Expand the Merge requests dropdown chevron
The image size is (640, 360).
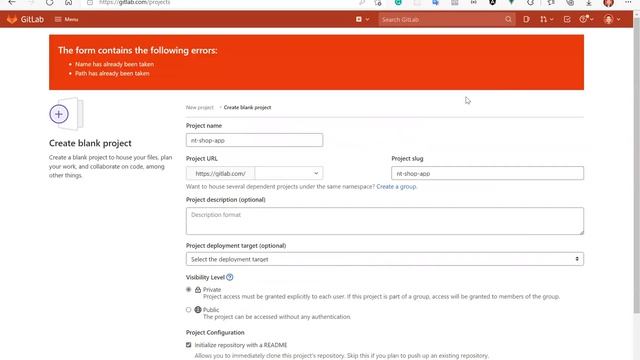551,19
